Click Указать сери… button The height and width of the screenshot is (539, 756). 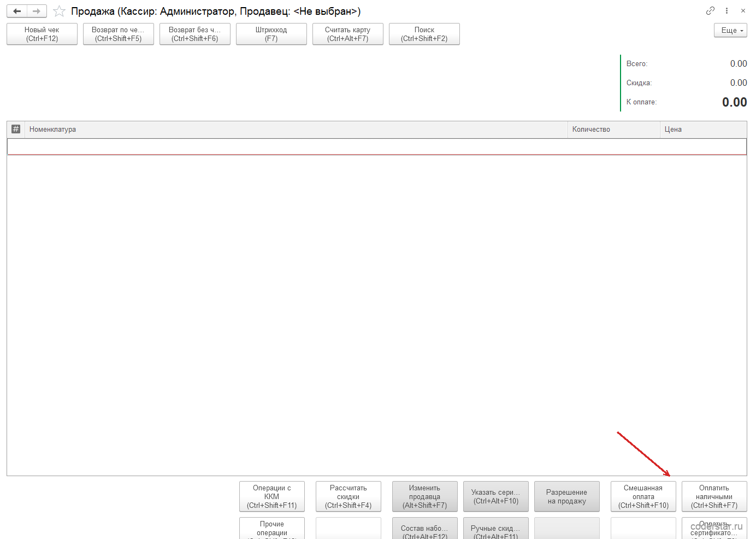(496, 496)
